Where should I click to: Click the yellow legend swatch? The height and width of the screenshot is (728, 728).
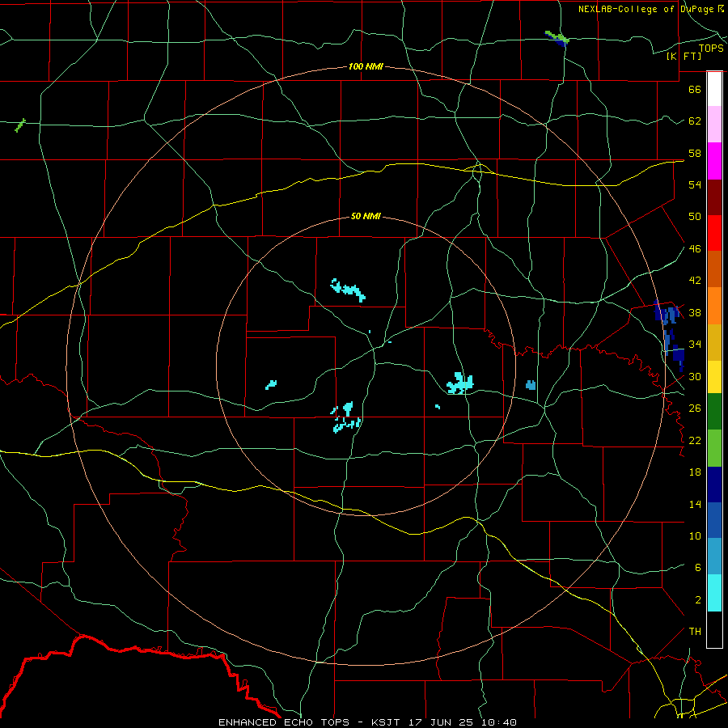714,377
